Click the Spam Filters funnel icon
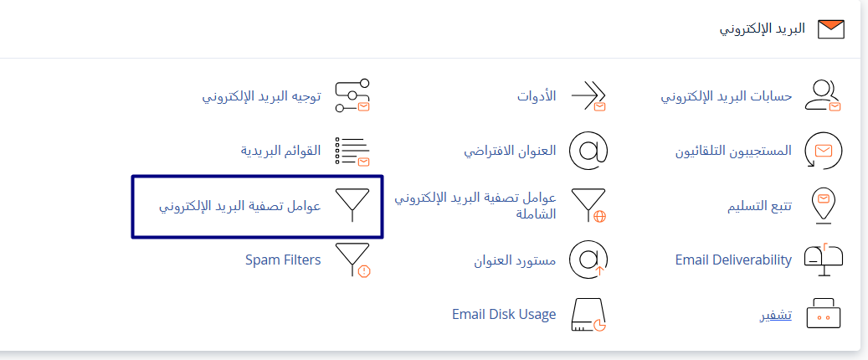 (352, 260)
